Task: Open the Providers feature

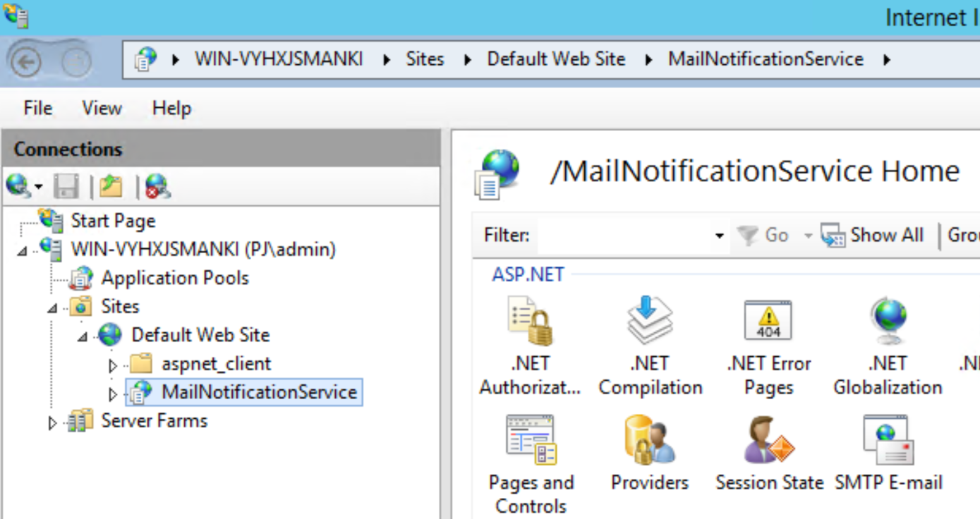Action: (650, 453)
